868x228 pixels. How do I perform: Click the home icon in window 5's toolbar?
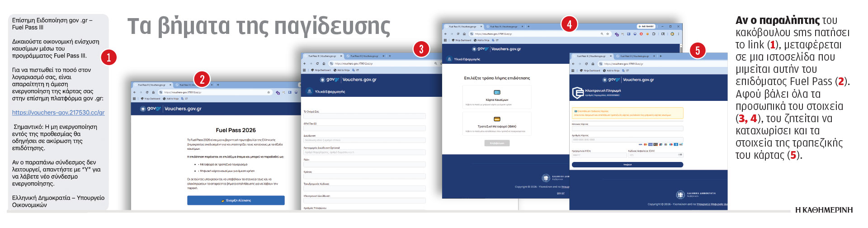(593, 64)
